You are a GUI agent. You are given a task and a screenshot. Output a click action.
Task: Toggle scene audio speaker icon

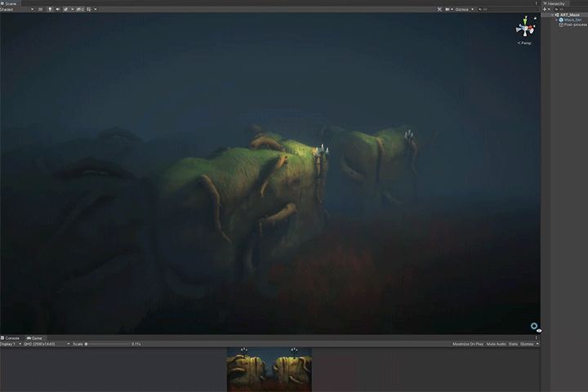coord(58,9)
